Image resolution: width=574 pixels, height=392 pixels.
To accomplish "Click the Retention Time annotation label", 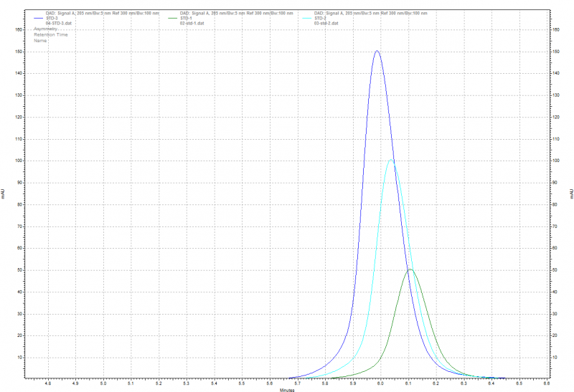I will point(50,34).
